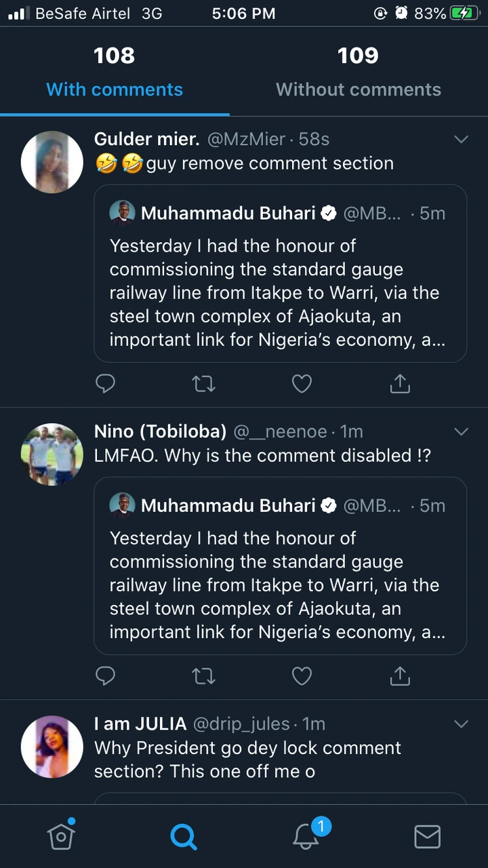Reply to Nino (Tobiloba)'s tweet

106,676
